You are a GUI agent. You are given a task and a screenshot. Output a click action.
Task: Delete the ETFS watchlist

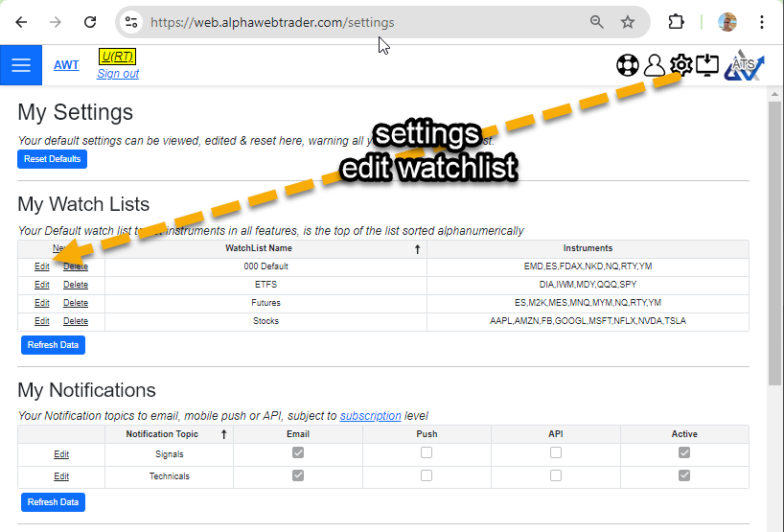click(76, 285)
